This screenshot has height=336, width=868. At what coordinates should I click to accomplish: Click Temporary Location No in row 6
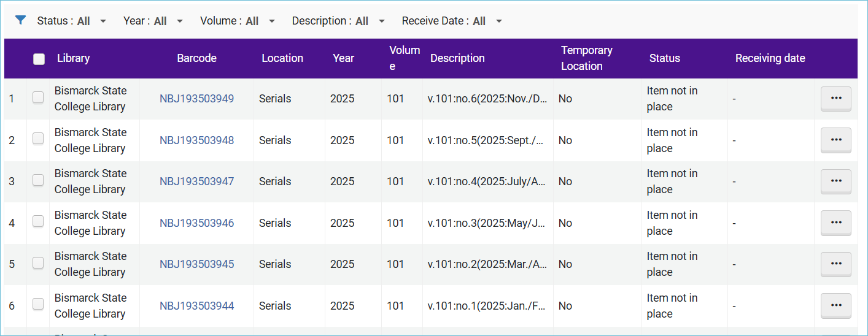point(565,306)
